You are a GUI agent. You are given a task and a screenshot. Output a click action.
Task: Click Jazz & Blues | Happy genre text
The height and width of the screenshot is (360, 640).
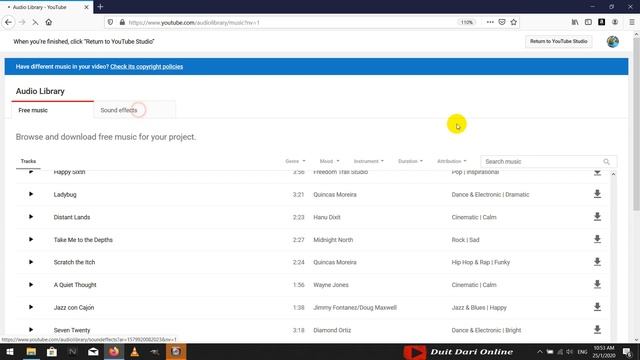tap(479, 308)
